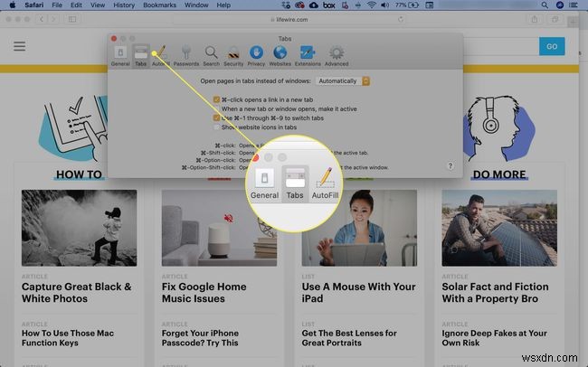Open the Security preferences pane
This screenshot has height=367, width=588.
[x=233, y=56]
